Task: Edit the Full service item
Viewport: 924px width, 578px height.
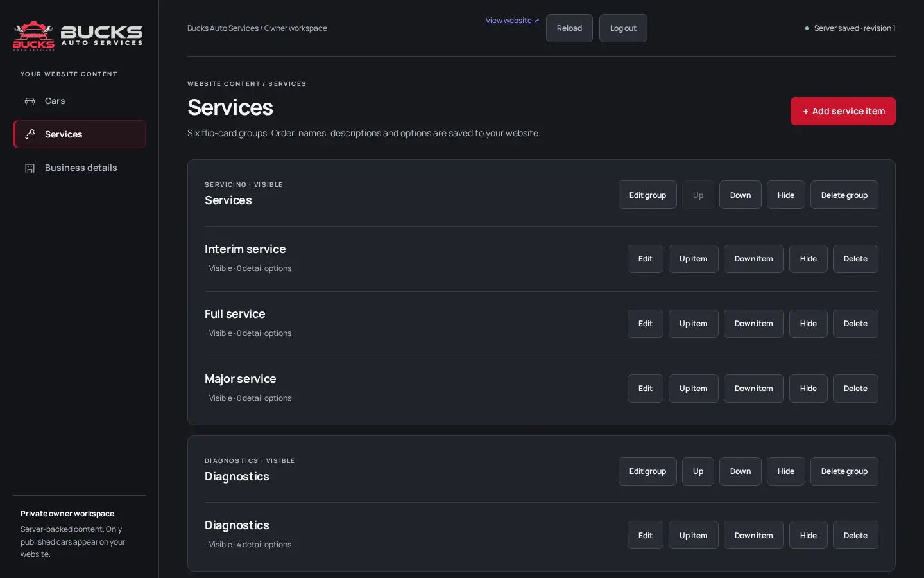Action: point(646,324)
